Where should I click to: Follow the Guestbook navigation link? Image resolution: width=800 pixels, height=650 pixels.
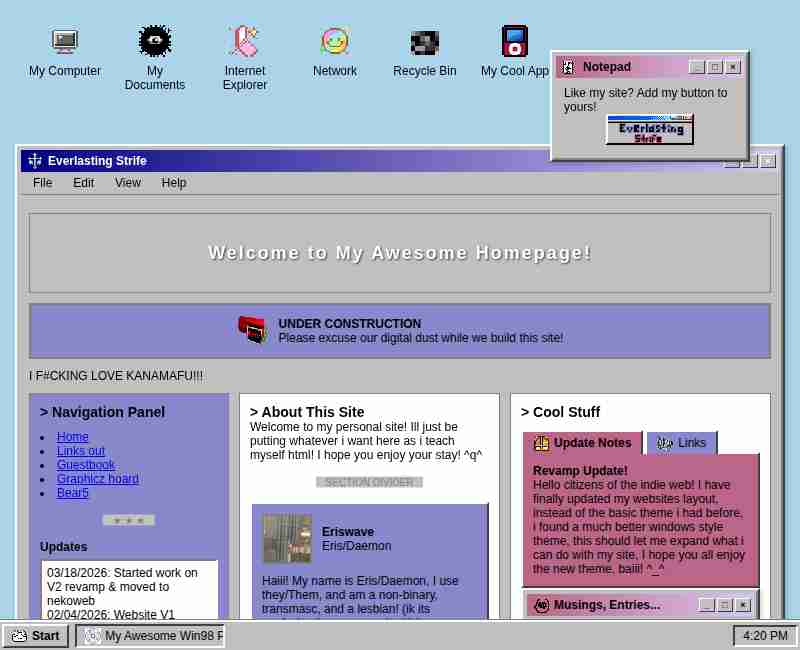tap(85, 465)
